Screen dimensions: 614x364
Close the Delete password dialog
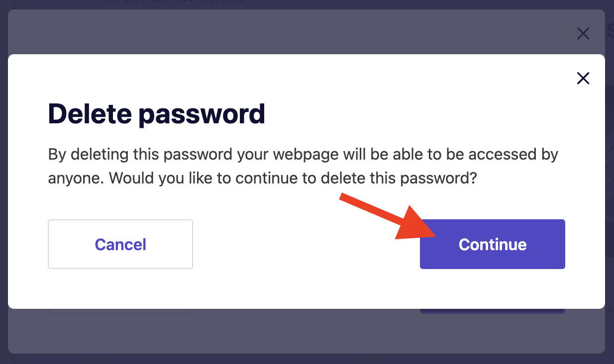tap(583, 78)
